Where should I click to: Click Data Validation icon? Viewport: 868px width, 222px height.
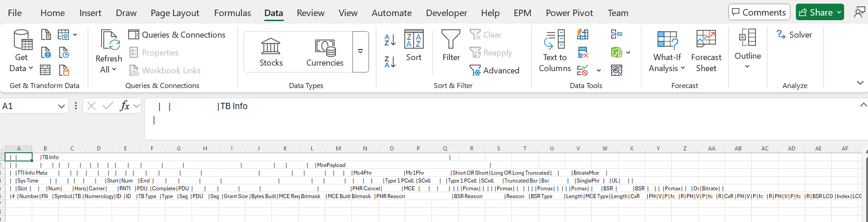(x=583, y=70)
